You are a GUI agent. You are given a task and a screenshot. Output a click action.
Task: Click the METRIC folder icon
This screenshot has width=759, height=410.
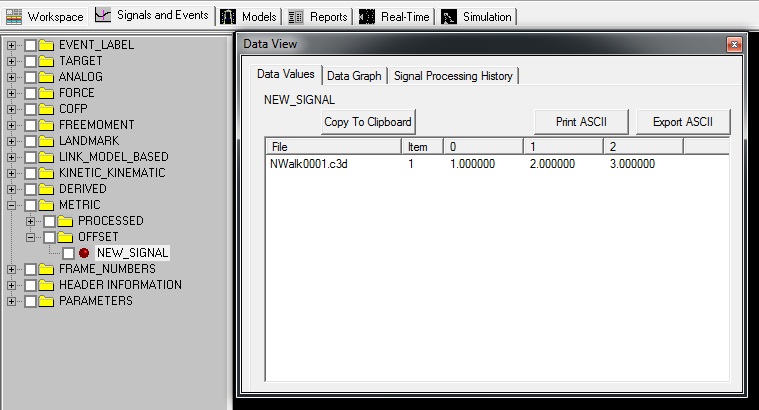[x=46, y=205]
